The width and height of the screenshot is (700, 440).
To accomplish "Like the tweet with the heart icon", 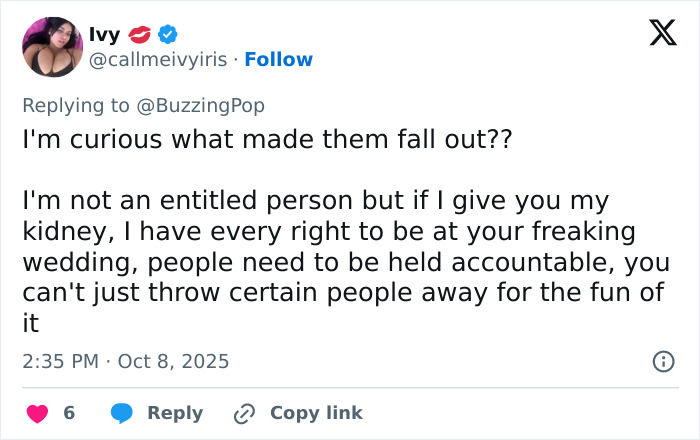I will pyautogui.click(x=37, y=413).
